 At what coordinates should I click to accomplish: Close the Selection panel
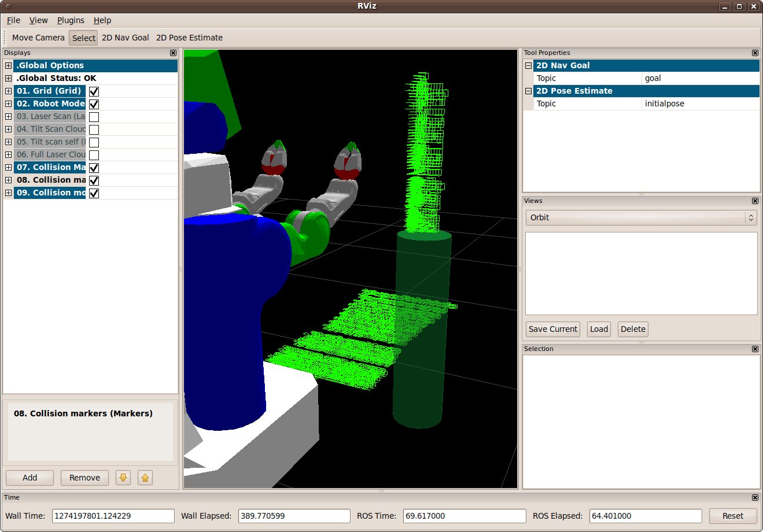(x=755, y=349)
